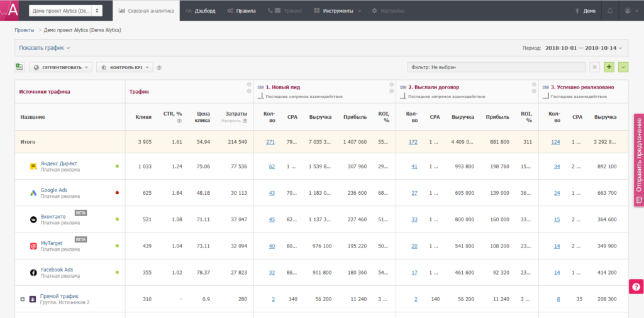Click the notifications bell icon
The image size is (644, 318).
point(609,11)
